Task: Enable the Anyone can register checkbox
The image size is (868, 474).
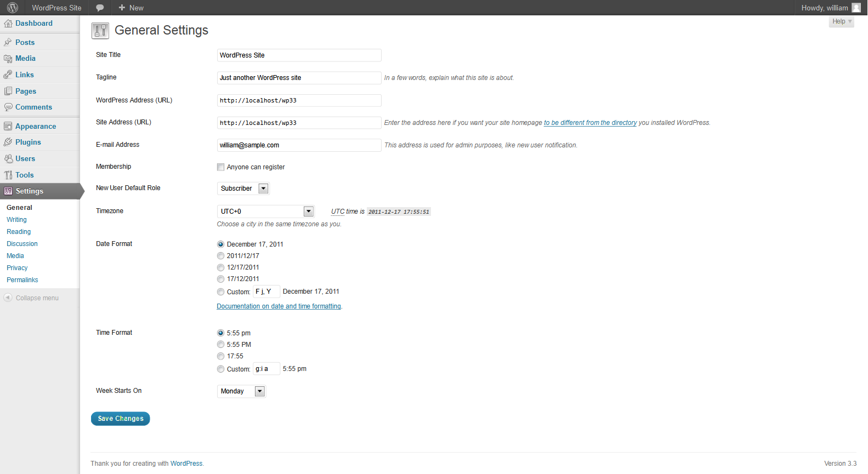Action: click(x=220, y=167)
